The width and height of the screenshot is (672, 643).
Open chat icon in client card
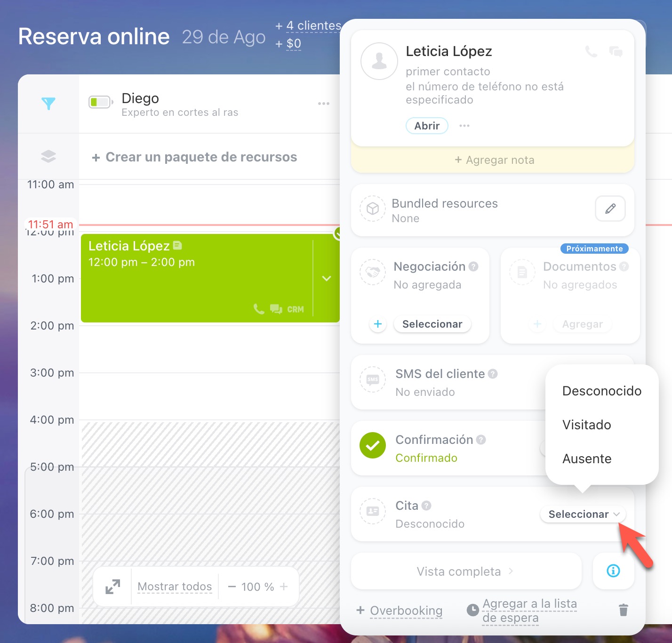point(616,51)
